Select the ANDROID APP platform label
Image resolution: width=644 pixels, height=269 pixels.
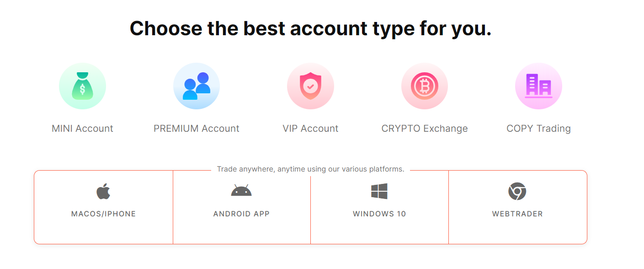[241, 214]
